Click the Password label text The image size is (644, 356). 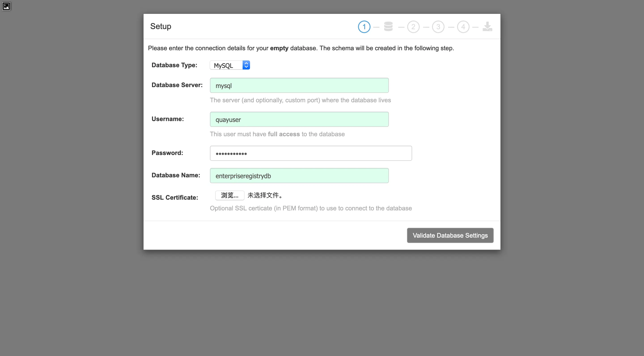(167, 153)
